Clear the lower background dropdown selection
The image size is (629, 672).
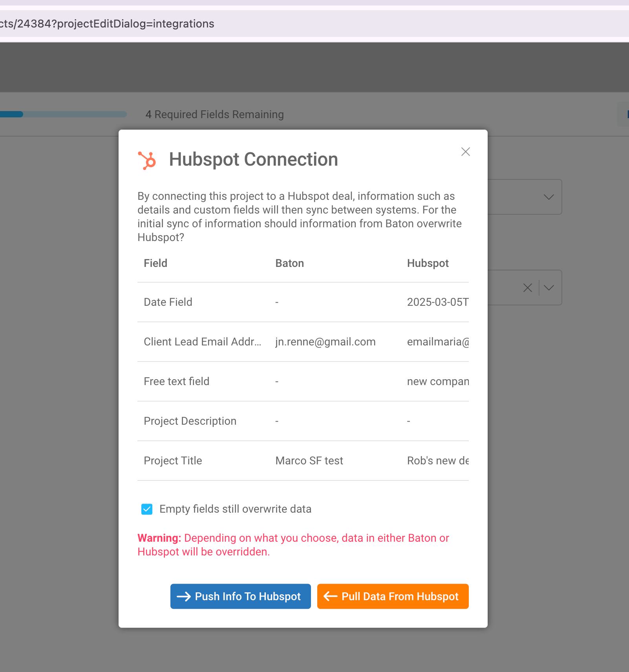[528, 288]
